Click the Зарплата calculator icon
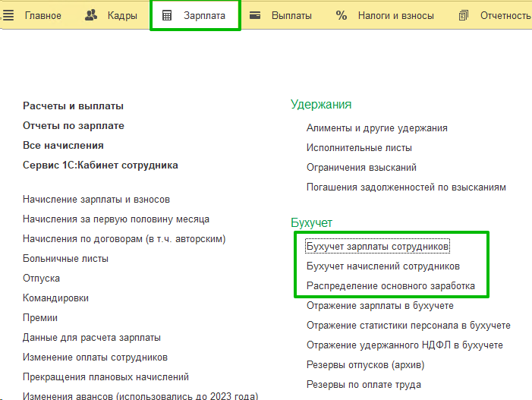This screenshot has height=400, width=532. [167, 16]
